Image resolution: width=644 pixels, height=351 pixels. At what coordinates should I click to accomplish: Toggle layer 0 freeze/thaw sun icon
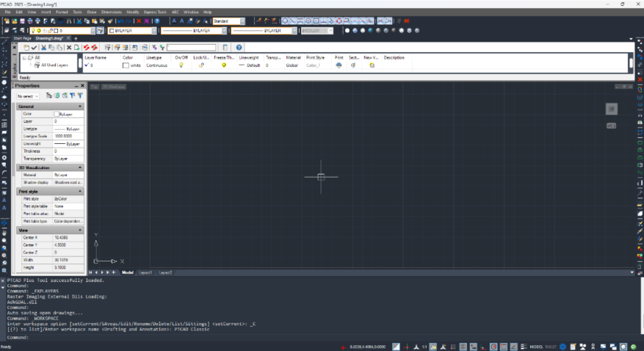[224, 65]
